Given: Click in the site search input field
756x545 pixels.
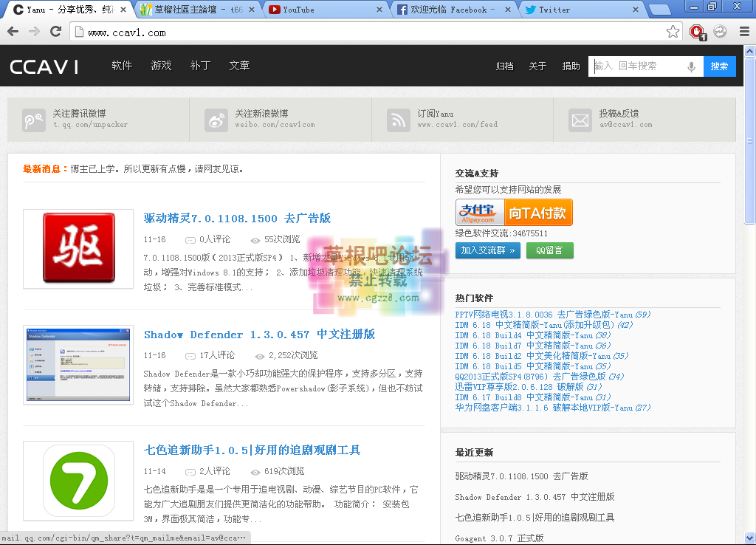Looking at the screenshot, I should 639,66.
